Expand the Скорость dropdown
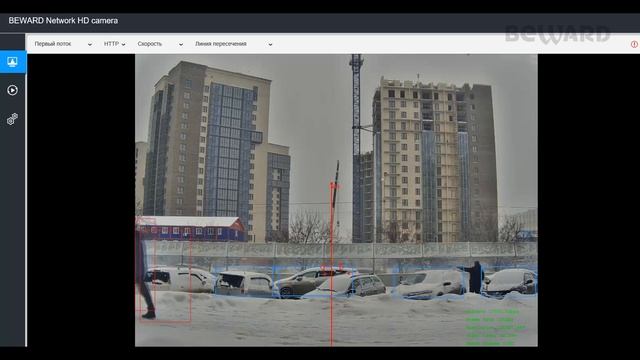Image resolution: width=640 pixels, height=360 pixels. (x=160, y=44)
